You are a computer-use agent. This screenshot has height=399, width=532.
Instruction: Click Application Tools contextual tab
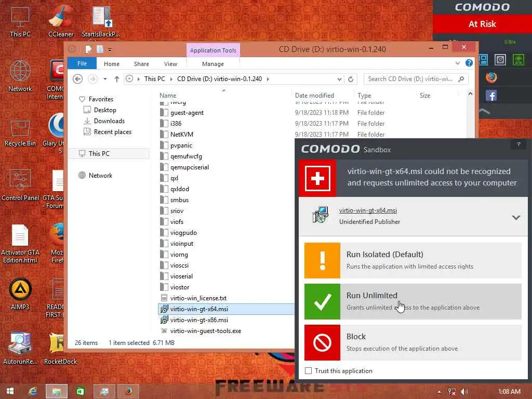(213, 50)
